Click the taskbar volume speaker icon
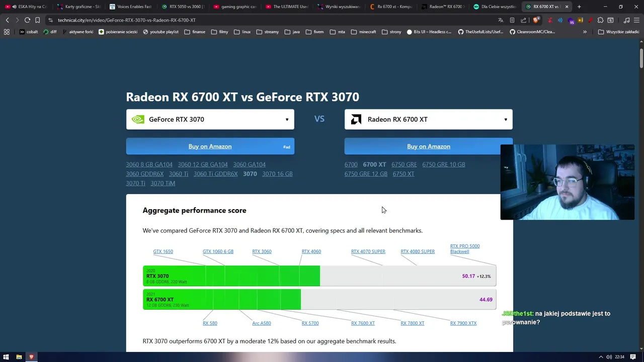The height and width of the screenshot is (362, 644). tap(609, 357)
